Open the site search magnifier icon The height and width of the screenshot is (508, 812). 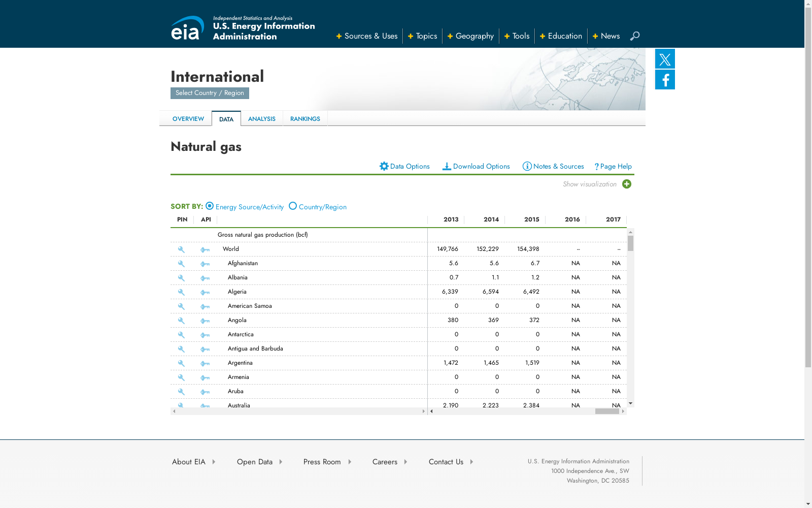point(634,36)
